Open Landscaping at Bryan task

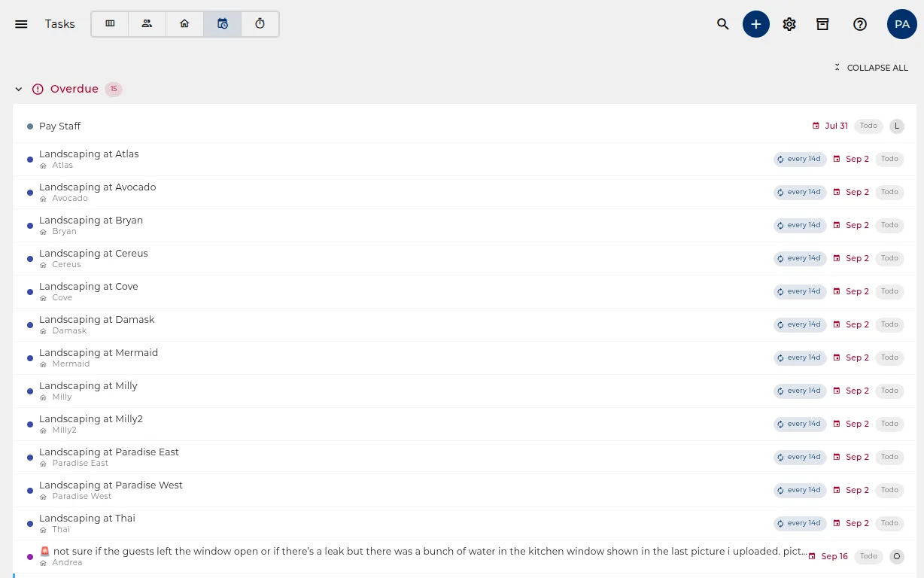coord(464,225)
